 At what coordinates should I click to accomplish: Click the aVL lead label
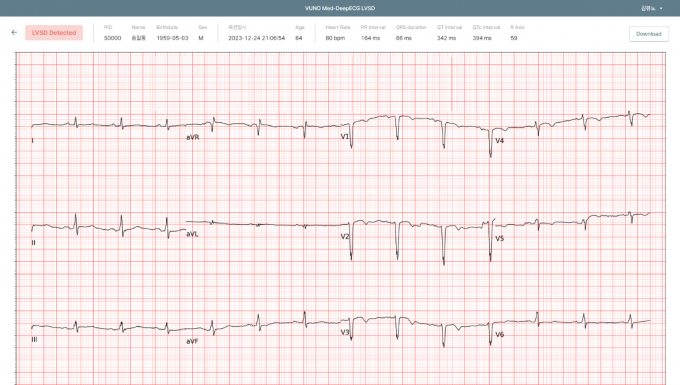point(192,234)
